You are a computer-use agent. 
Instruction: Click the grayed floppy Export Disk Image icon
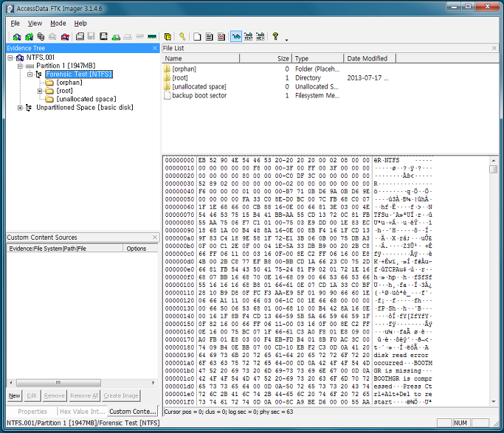(92, 36)
